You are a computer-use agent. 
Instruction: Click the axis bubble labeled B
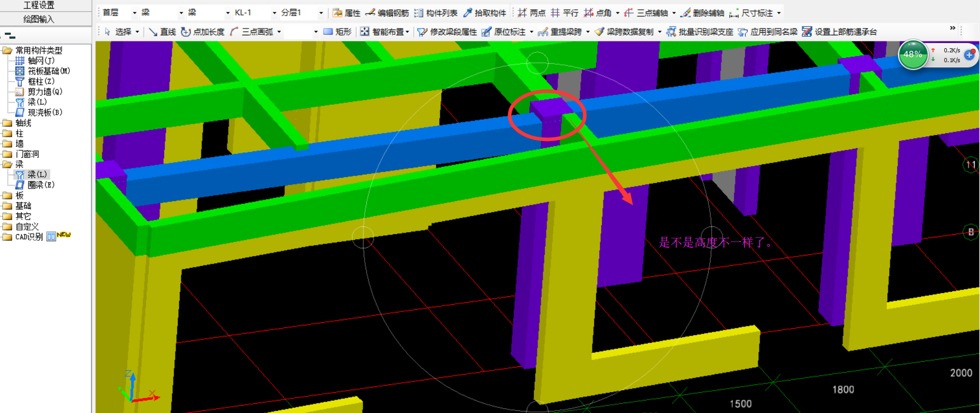pyautogui.click(x=971, y=232)
